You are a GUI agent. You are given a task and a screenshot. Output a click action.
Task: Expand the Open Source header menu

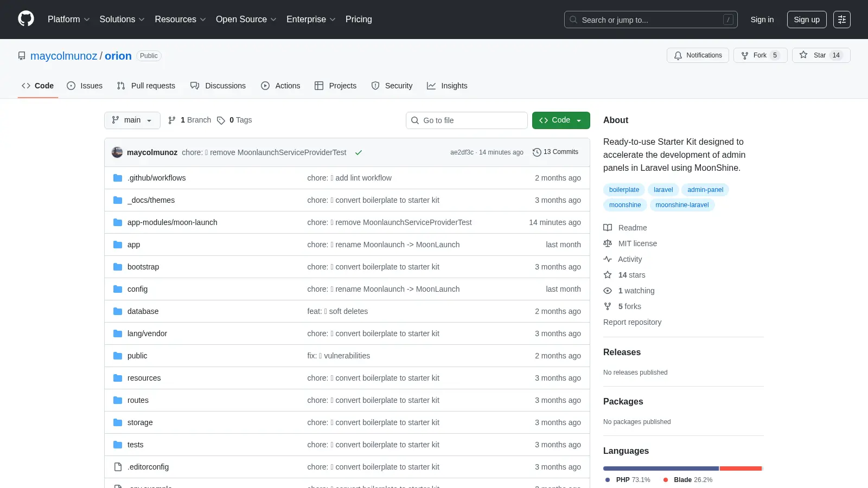(x=246, y=20)
